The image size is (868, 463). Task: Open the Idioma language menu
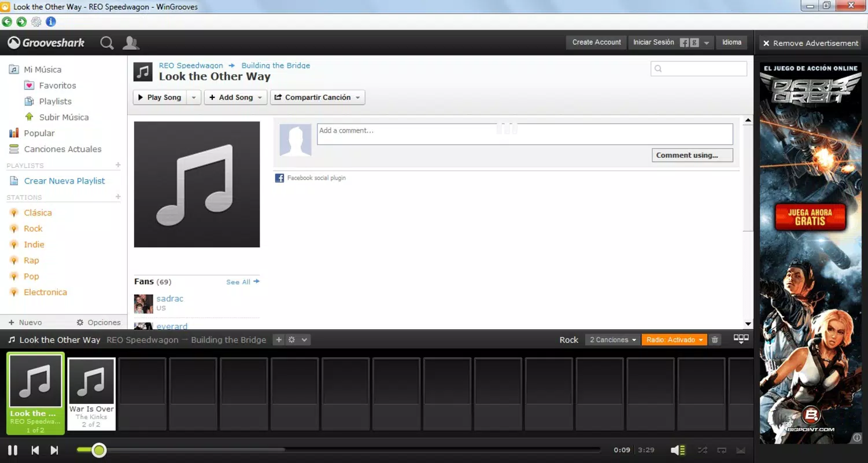click(x=732, y=42)
